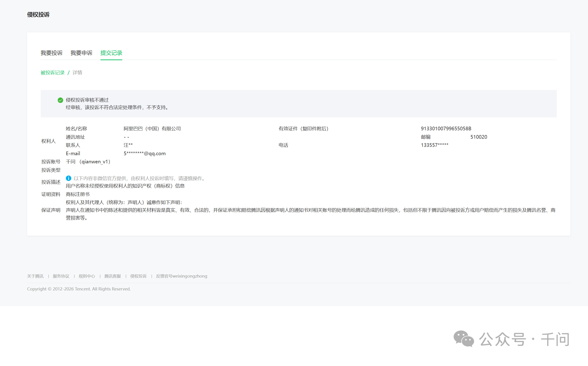Open 关于腾讯 footer link
The width and height of the screenshot is (588, 366).
[x=35, y=276]
